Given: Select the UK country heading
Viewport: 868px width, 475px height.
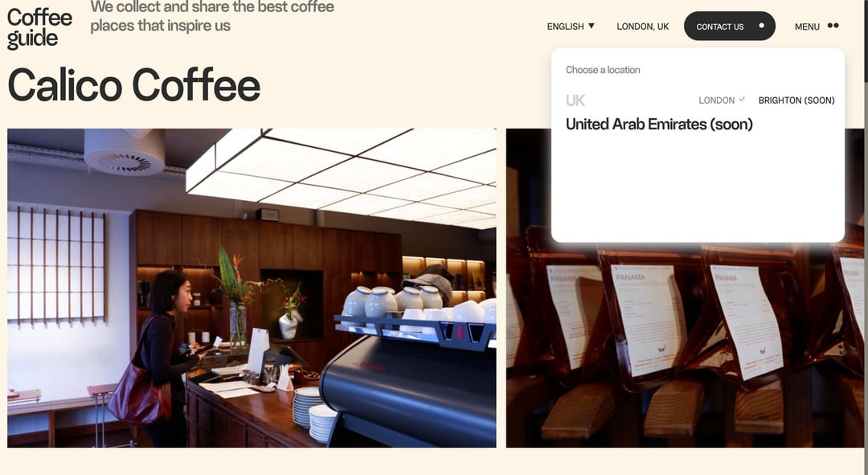Looking at the screenshot, I should click(x=575, y=100).
